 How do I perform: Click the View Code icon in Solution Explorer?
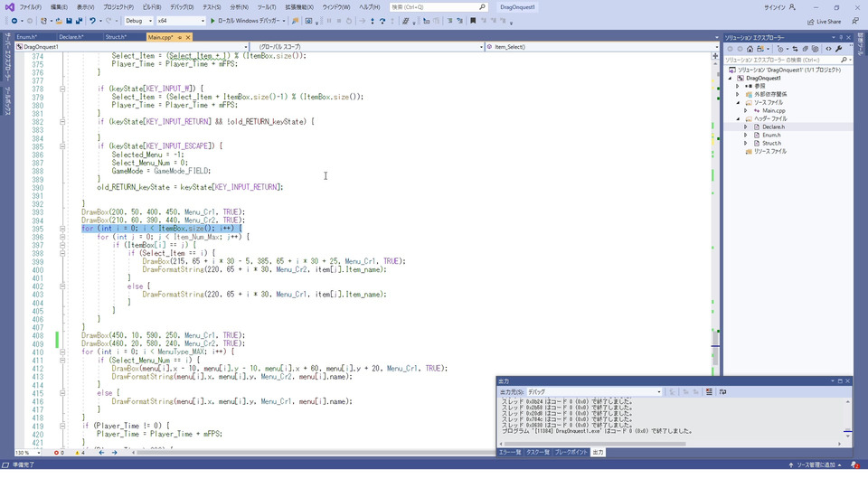[x=829, y=49]
